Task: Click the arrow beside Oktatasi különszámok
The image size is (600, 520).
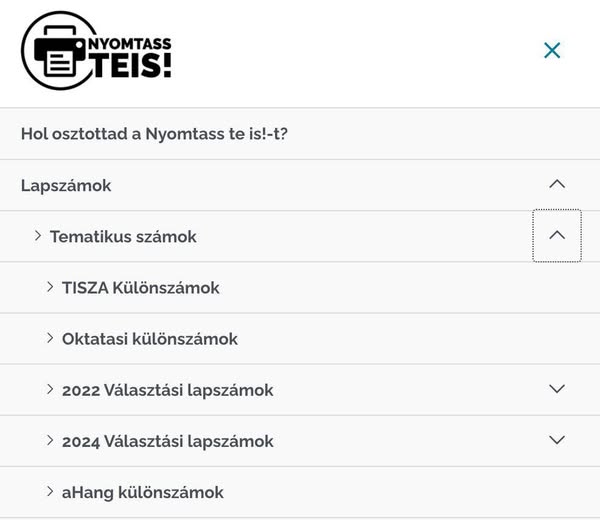Action: coord(50,338)
